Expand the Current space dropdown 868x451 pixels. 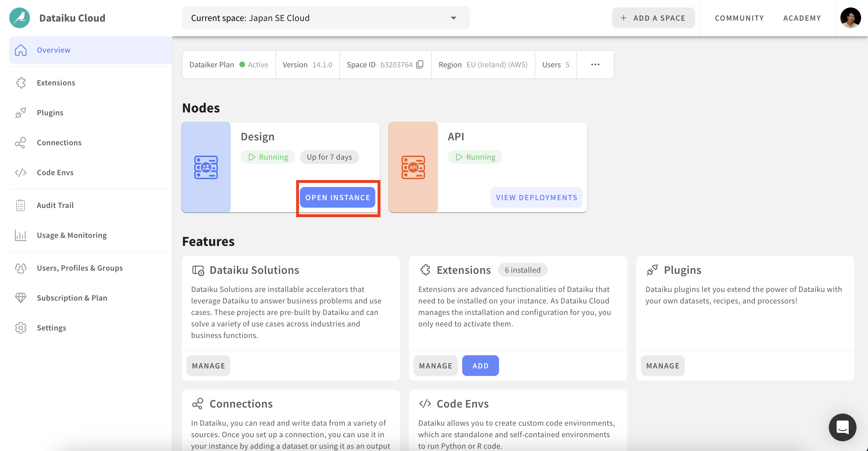click(453, 18)
